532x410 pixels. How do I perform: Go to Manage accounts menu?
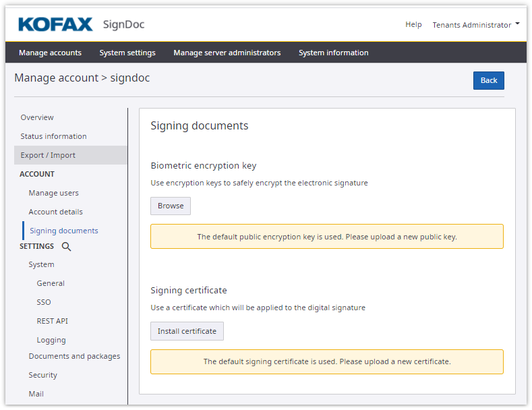[x=50, y=53]
